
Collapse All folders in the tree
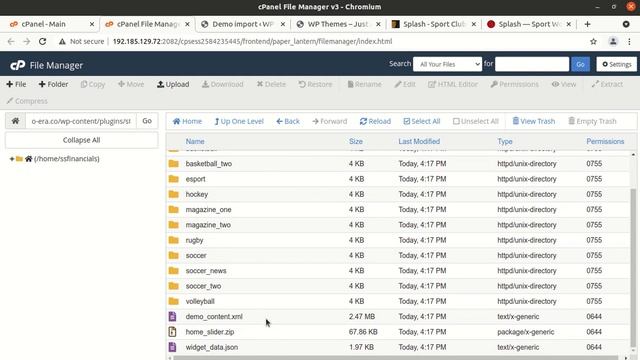point(81,140)
